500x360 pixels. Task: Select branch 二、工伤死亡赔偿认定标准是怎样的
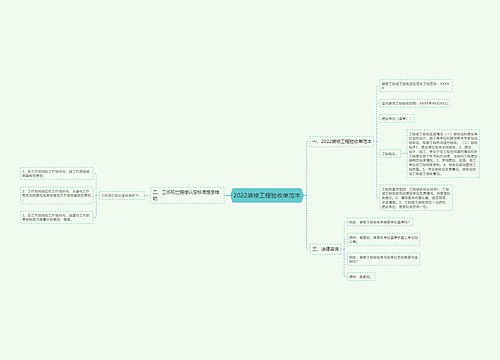(x=187, y=195)
